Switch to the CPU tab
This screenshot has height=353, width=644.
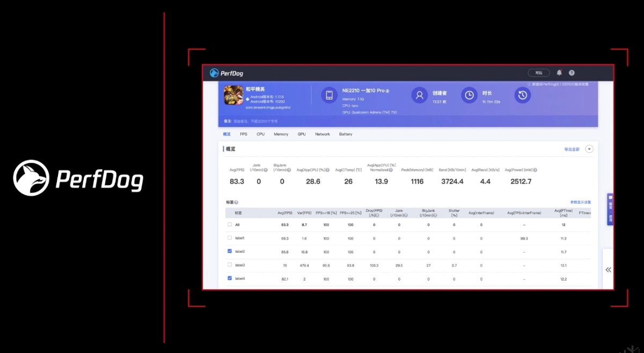(260, 134)
